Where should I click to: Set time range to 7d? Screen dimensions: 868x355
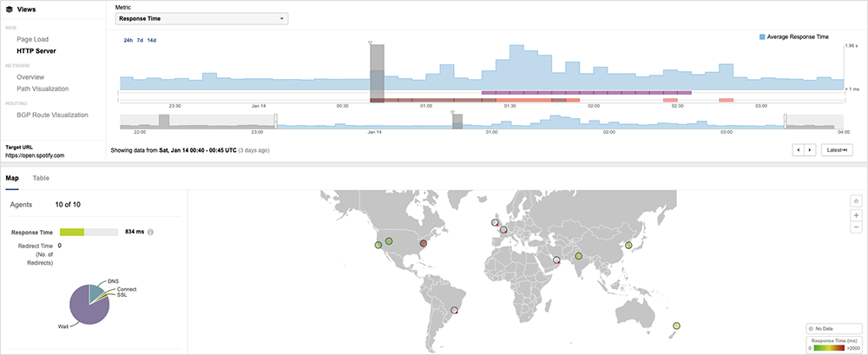pos(141,40)
